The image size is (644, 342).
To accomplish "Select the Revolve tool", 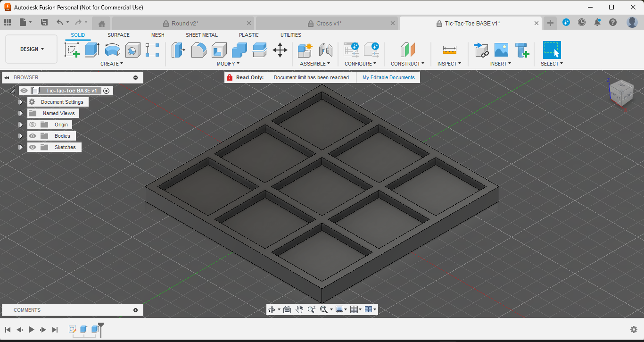I will tap(112, 50).
